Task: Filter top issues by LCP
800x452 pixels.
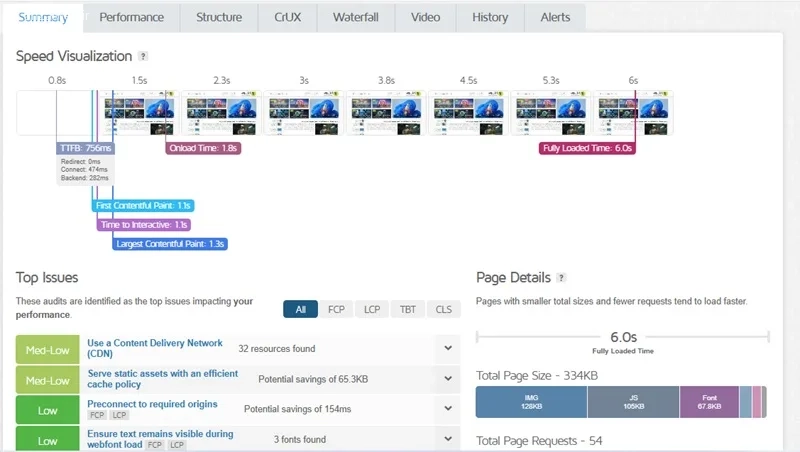Action: point(372,309)
